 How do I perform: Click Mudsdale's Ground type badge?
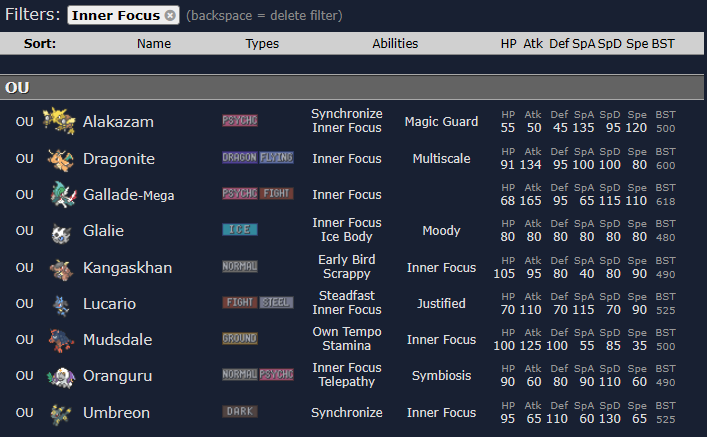(239, 338)
